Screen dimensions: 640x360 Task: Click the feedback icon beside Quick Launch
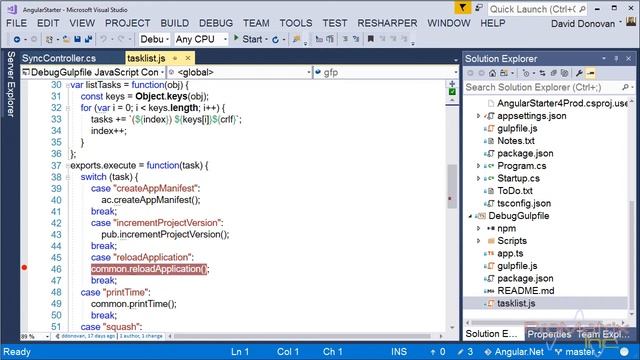[x=479, y=8]
